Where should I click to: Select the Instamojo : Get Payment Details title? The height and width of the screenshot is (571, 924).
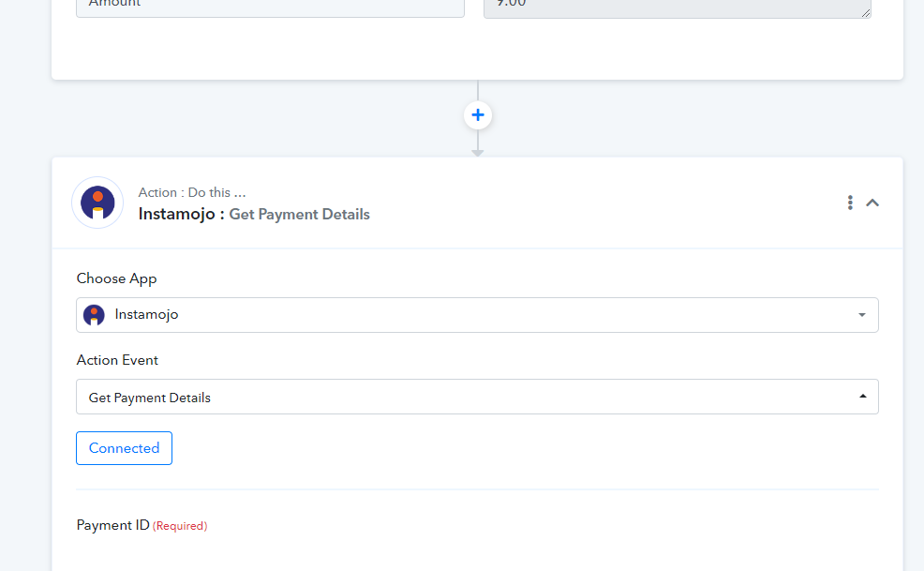tap(254, 214)
